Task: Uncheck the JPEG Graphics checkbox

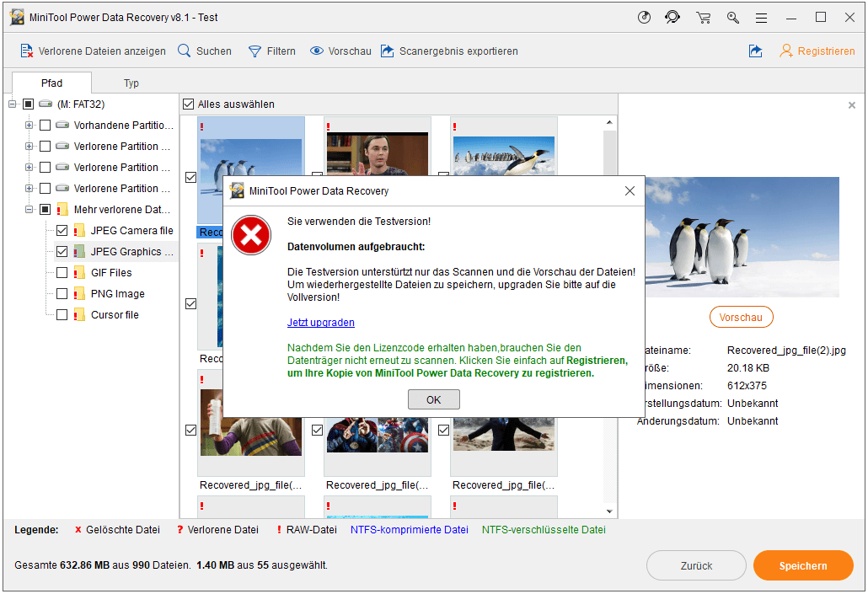Action: pyautogui.click(x=62, y=251)
